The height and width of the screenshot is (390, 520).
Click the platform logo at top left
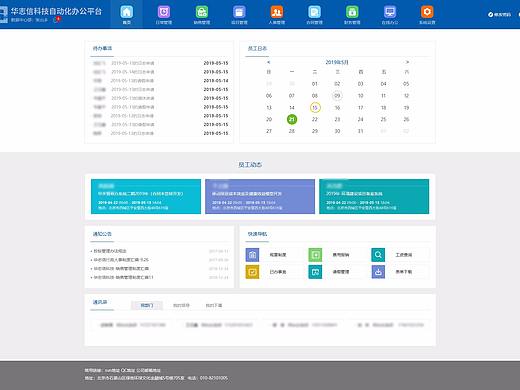(4, 14)
